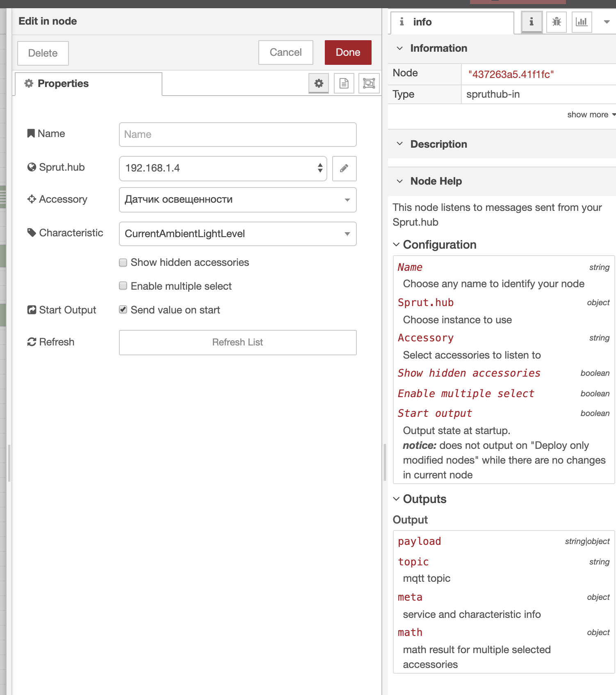
Task: Uncheck Send value on start
Action: point(123,310)
